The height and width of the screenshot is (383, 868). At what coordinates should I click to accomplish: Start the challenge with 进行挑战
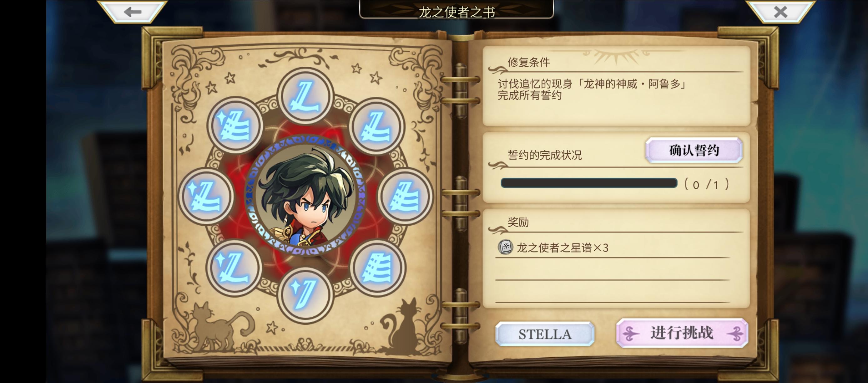click(682, 333)
